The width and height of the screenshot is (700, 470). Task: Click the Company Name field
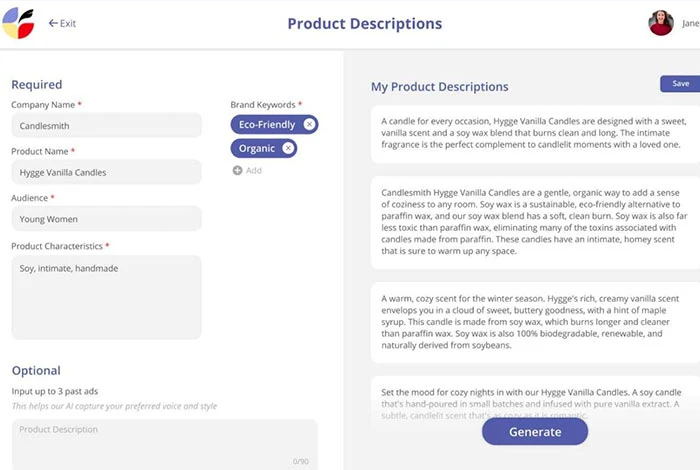106,125
